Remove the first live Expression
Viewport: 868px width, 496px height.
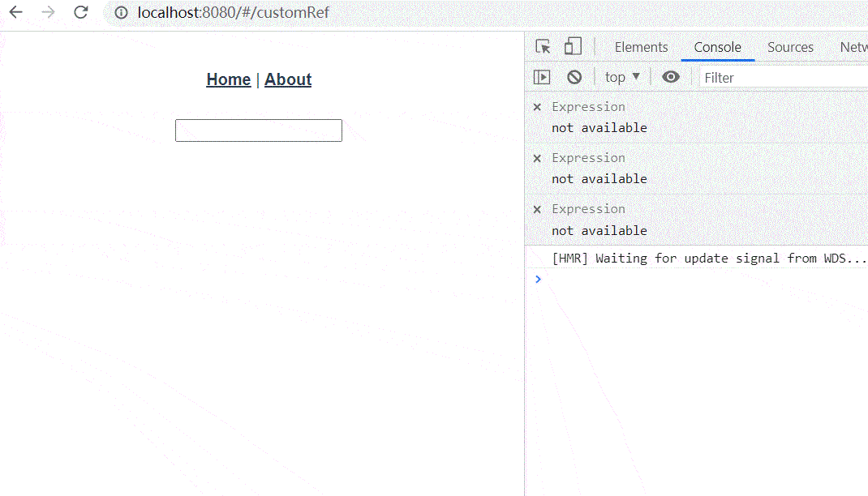click(537, 107)
